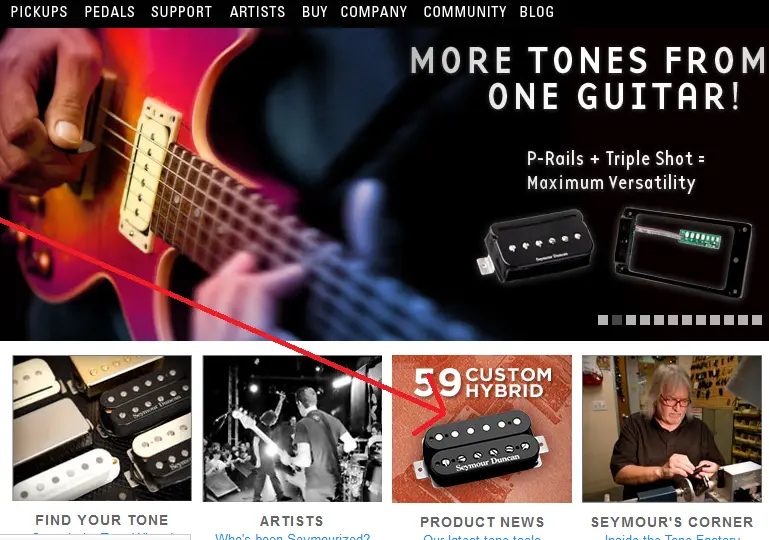769x540 pixels.
Task: Select the second carousel slide indicator
Action: [x=617, y=320]
